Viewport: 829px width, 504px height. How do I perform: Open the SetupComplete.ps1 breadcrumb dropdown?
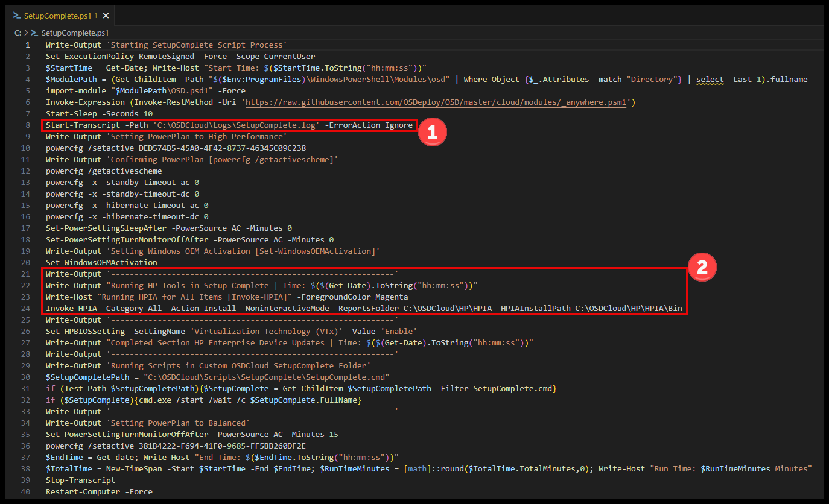[x=75, y=33]
